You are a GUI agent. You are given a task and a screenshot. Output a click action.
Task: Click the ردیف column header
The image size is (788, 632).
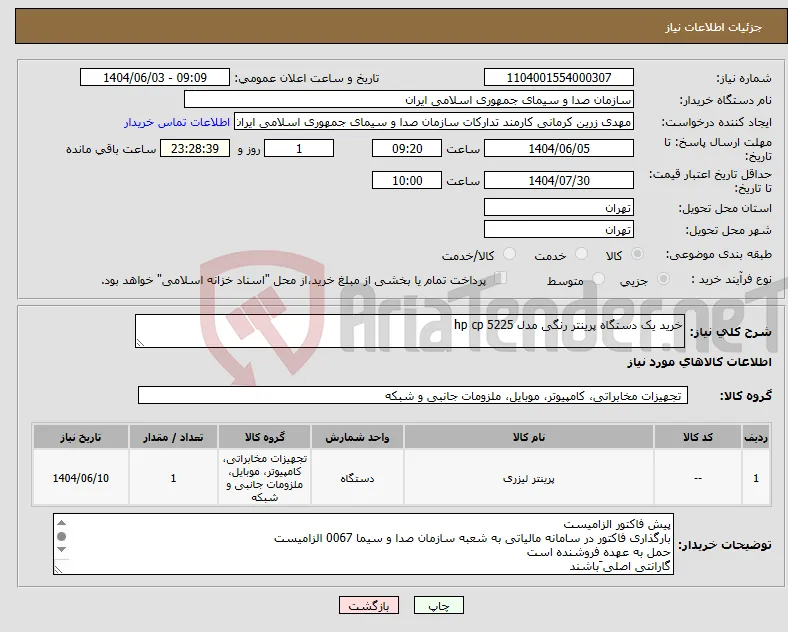[x=756, y=437]
